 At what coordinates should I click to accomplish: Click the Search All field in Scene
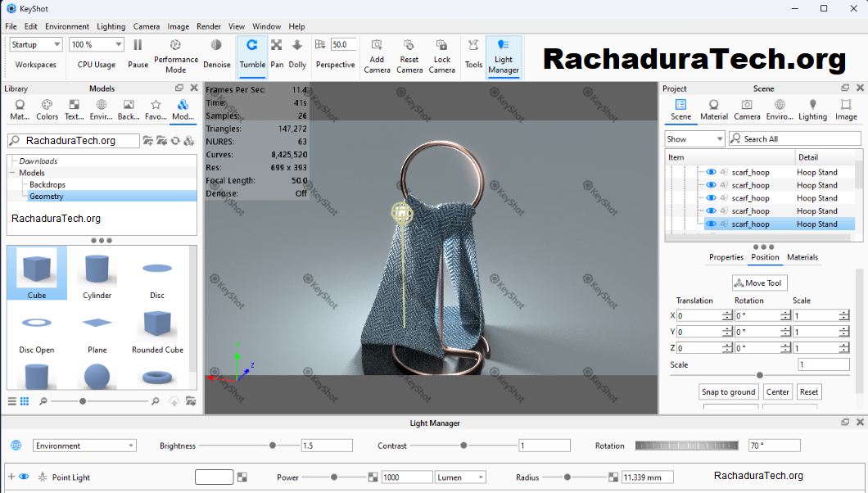795,139
